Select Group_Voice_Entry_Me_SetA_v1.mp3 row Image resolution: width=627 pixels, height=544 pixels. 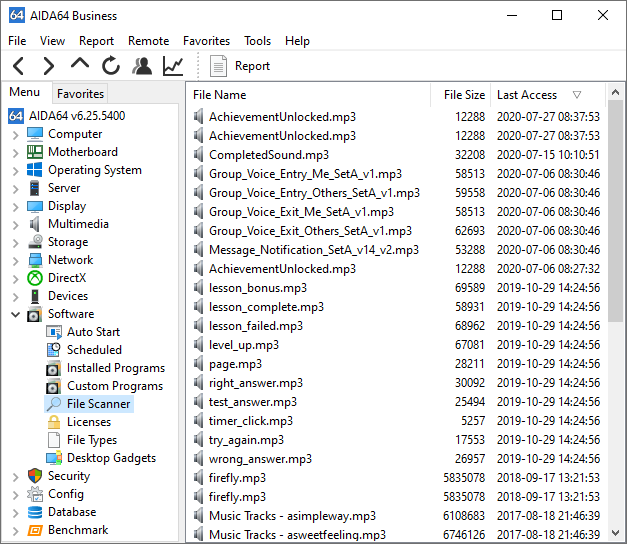point(396,174)
